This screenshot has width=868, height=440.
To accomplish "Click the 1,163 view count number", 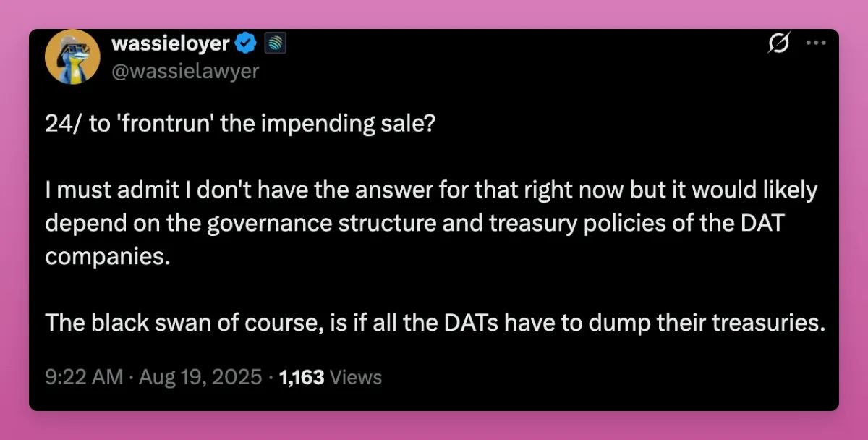I will (x=301, y=377).
